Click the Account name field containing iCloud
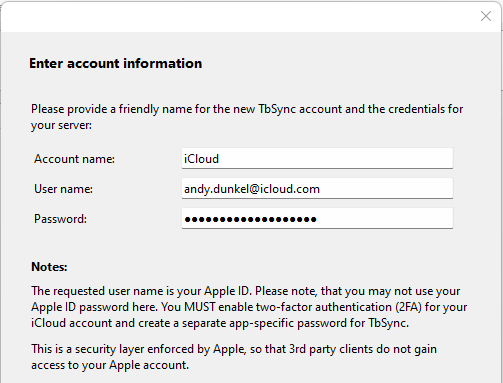This screenshot has width=503, height=383. coord(317,158)
